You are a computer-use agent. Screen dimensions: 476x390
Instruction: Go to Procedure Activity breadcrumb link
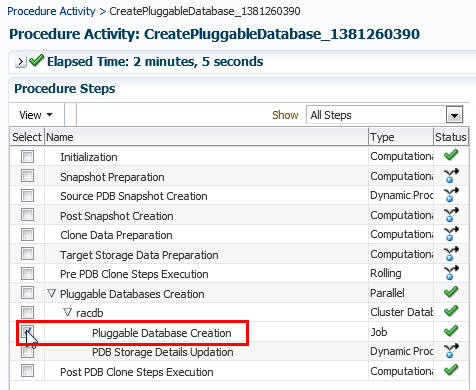[x=51, y=11]
